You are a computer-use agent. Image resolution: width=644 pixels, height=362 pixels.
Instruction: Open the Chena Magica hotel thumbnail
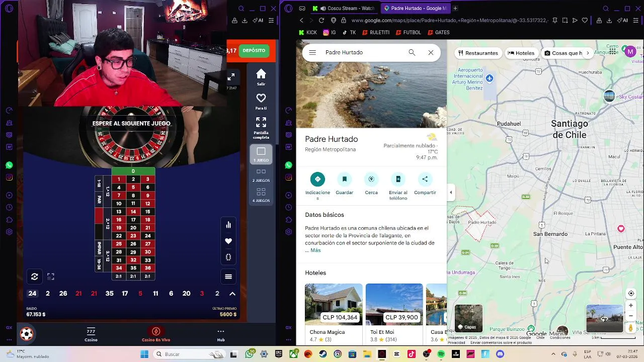coord(334,305)
